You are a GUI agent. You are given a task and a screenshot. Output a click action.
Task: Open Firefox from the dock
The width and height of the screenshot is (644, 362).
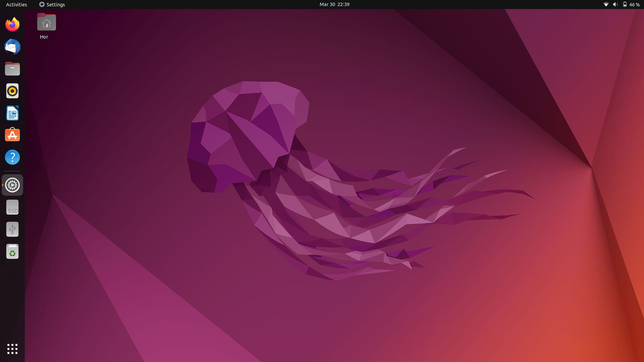(x=12, y=24)
